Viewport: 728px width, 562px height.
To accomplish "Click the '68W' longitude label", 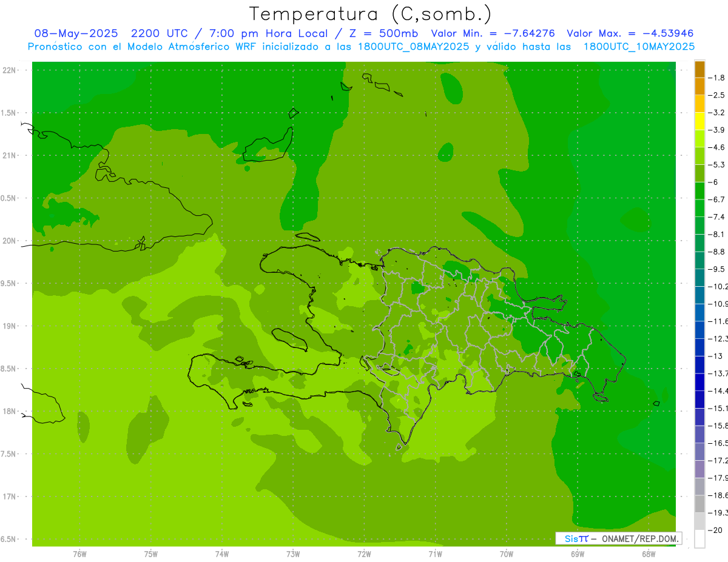I will click(x=649, y=554).
